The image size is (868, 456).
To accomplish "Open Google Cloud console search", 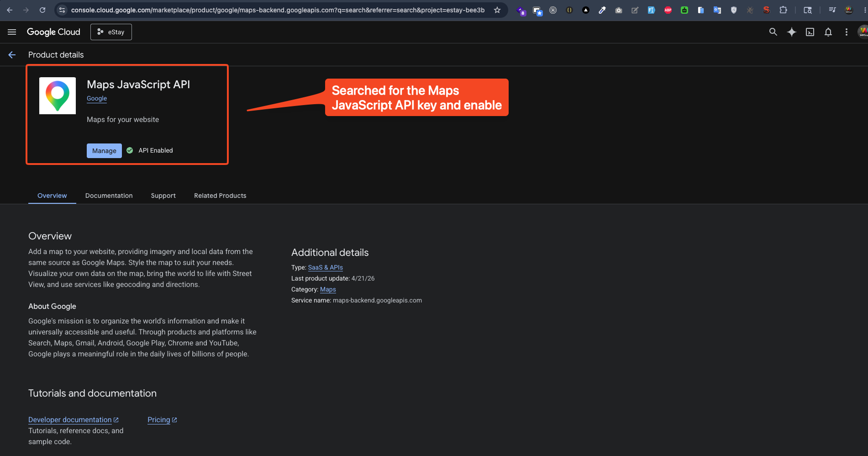I will coord(773,32).
